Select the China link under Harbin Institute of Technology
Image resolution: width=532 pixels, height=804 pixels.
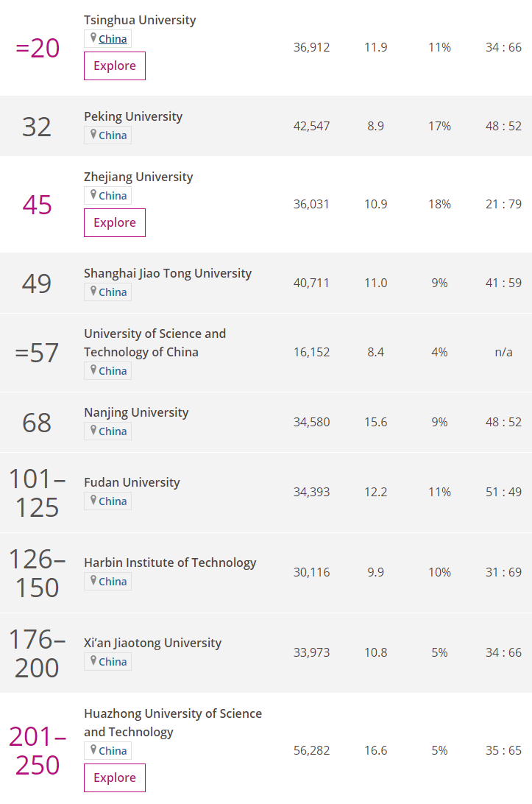pos(113,582)
